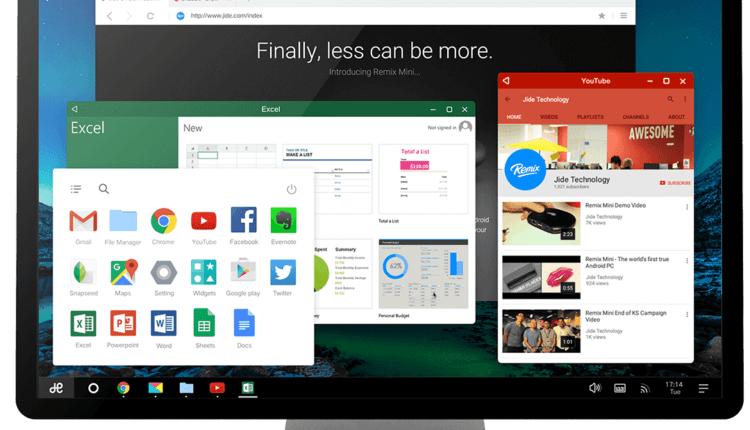Open YouTube from the app launcher grid
This screenshot has width=750, height=430.
pos(204,221)
